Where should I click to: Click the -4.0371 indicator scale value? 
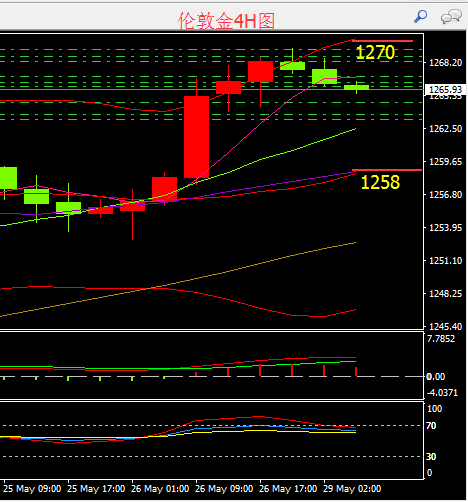442,392
